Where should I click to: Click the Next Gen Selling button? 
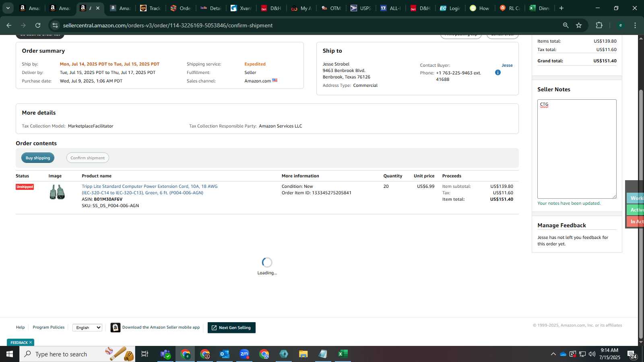pyautogui.click(x=231, y=328)
